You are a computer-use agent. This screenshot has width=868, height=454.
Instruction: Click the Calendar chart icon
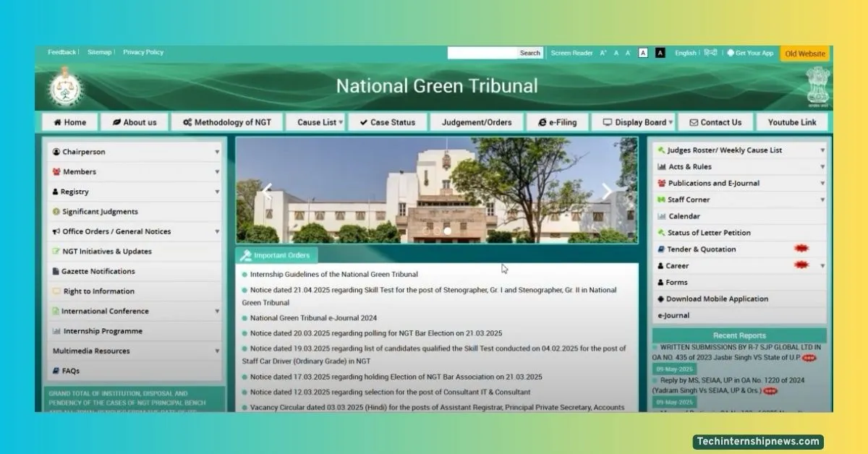662,216
